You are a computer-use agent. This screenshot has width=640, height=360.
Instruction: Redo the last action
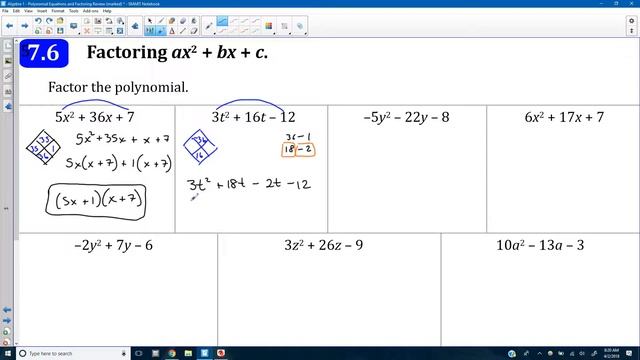pyautogui.click(x=49, y=21)
